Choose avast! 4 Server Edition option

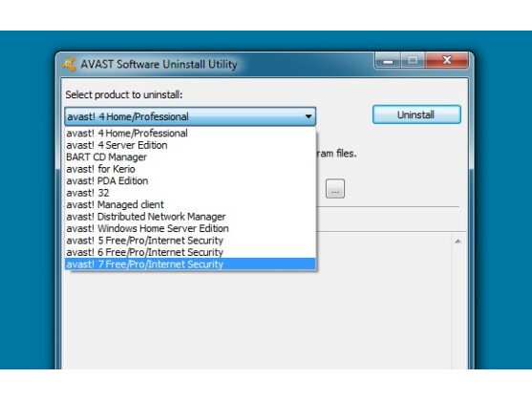point(190,145)
